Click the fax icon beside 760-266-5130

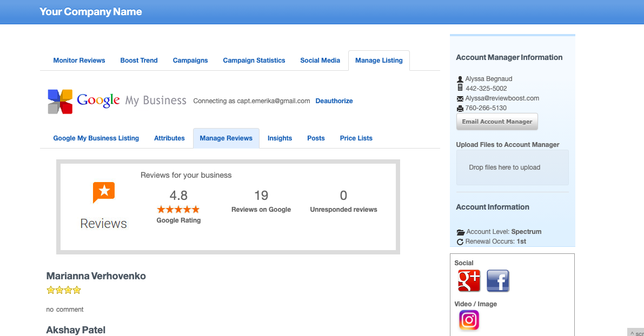click(x=460, y=108)
